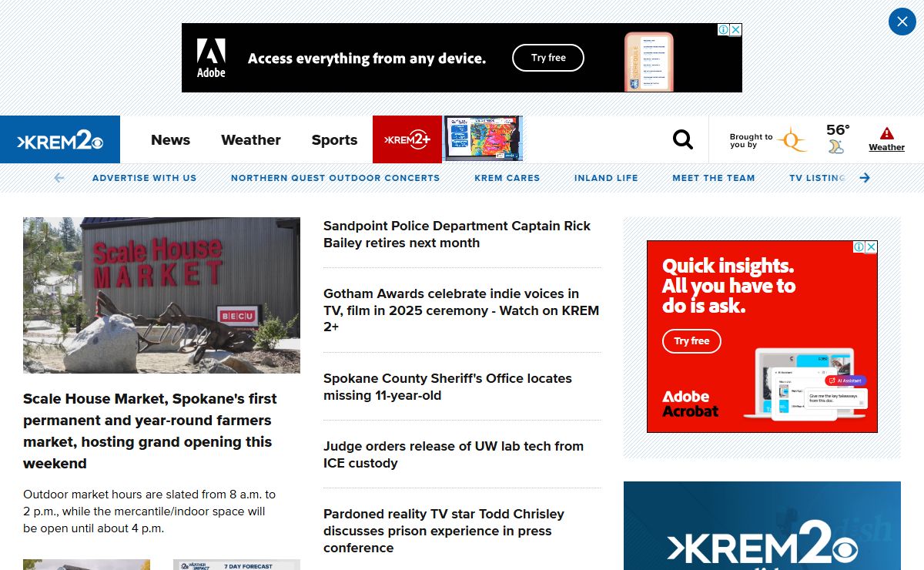Open the 7 Day Forecast thumbnail
Screen dimensions: 924x570
pyautogui.click(x=236, y=565)
